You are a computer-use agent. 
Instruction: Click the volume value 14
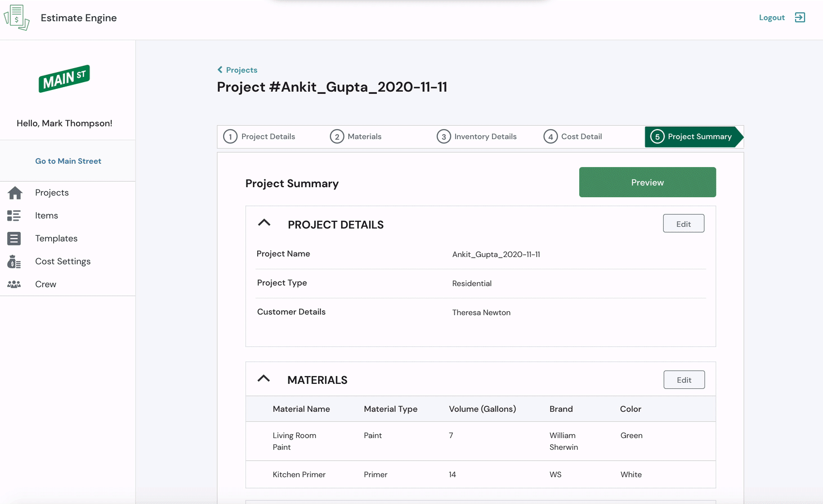point(452,474)
